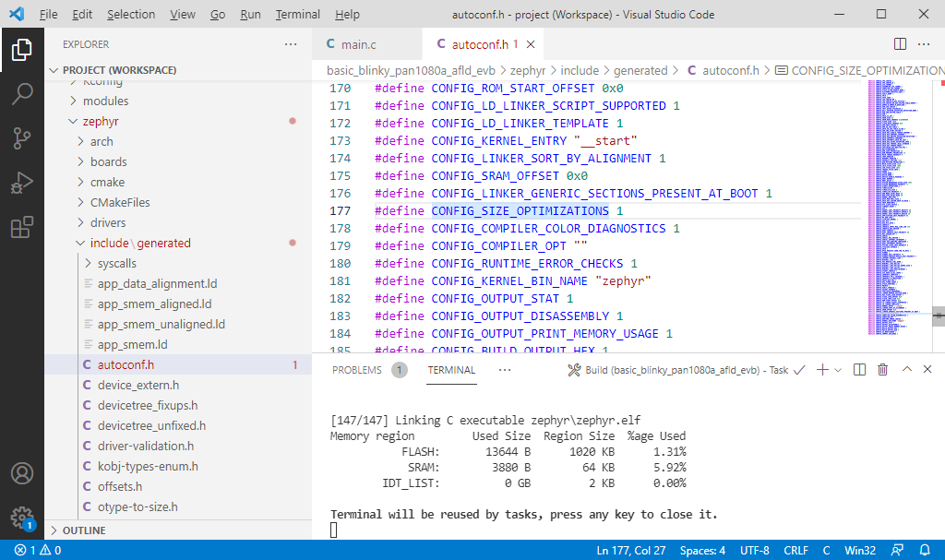
Task: Add a new terminal with plus icon
Action: pos(822,370)
